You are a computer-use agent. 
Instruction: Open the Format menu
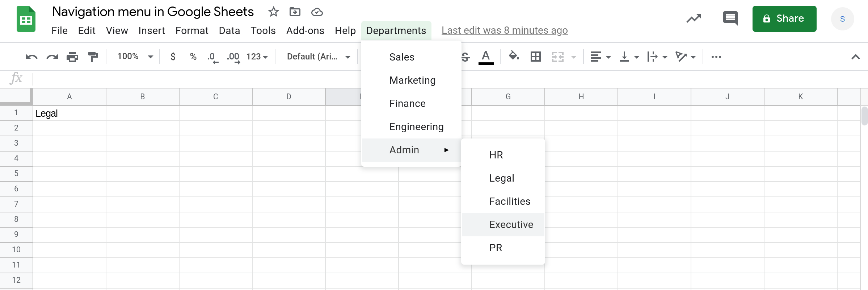[192, 30]
